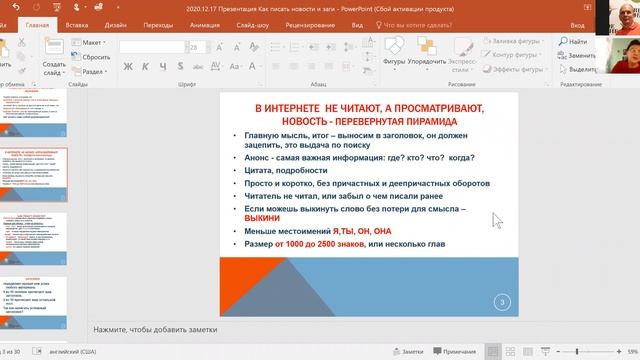Decrease font size with the smaller A icon
This screenshot has width=640, height=360.
click(237, 47)
